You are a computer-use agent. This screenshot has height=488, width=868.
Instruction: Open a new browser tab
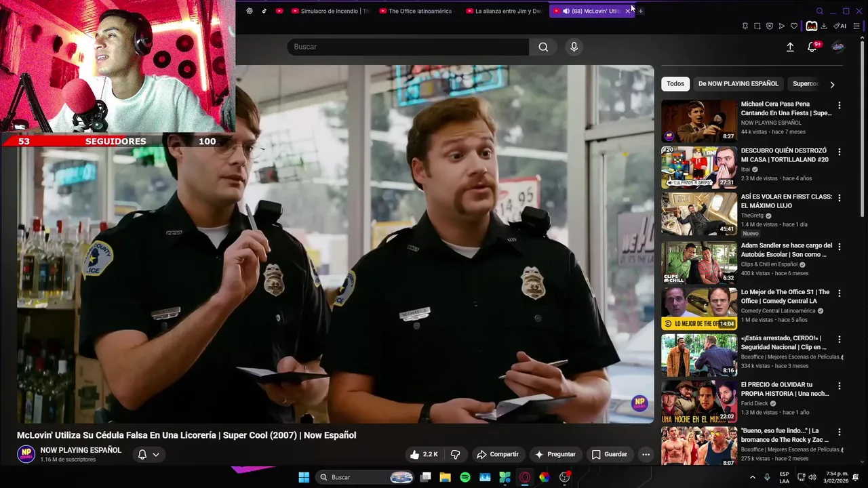coord(641,11)
